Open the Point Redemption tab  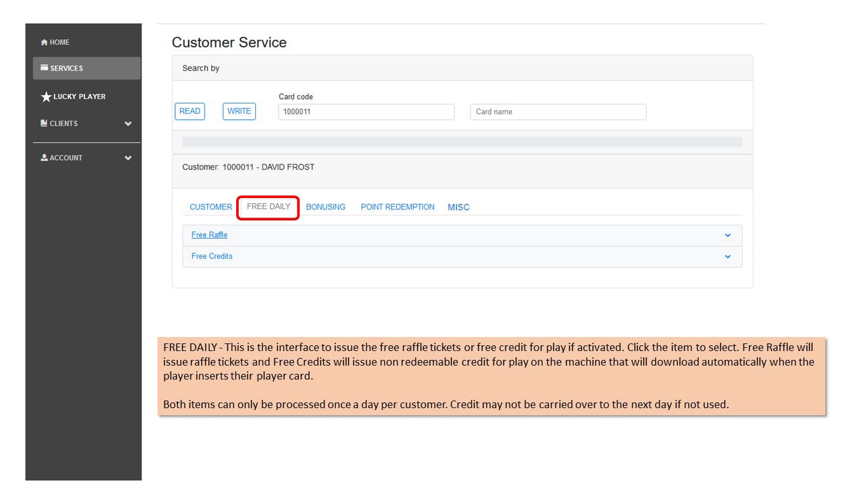click(x=397, y=207)
